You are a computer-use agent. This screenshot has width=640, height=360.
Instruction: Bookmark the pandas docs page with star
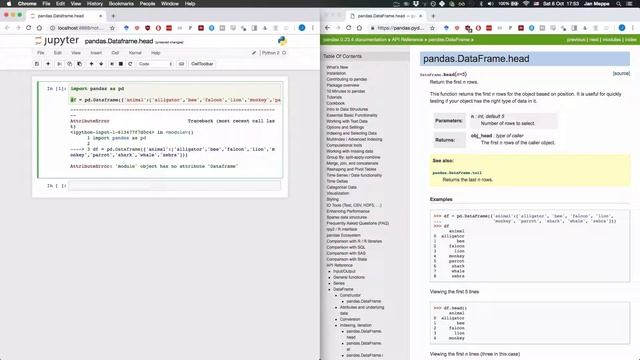432,28
